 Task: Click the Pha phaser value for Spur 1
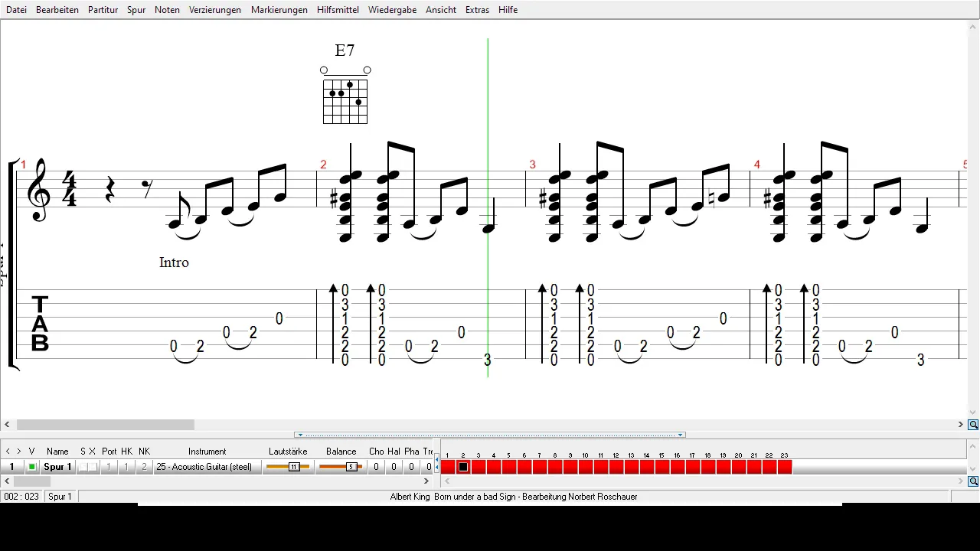coord(411,467)
